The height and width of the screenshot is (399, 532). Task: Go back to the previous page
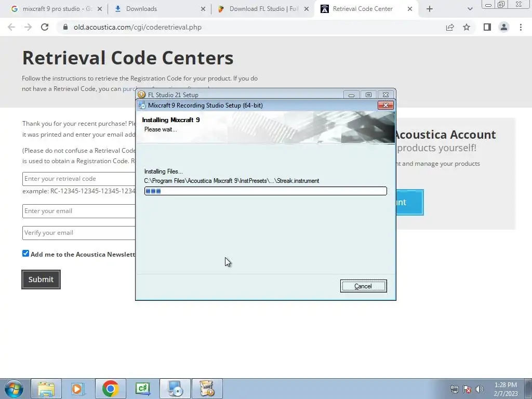coord(11,27)
